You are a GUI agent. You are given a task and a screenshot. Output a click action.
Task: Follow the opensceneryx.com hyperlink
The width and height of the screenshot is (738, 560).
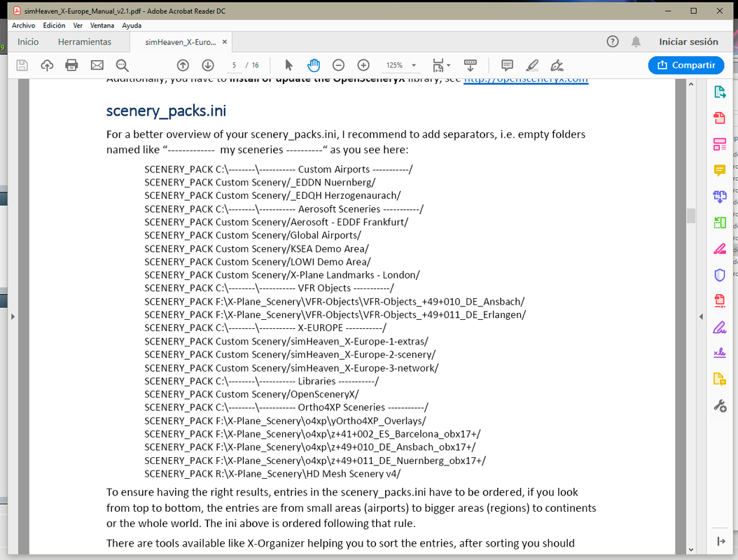pos(526,80)
